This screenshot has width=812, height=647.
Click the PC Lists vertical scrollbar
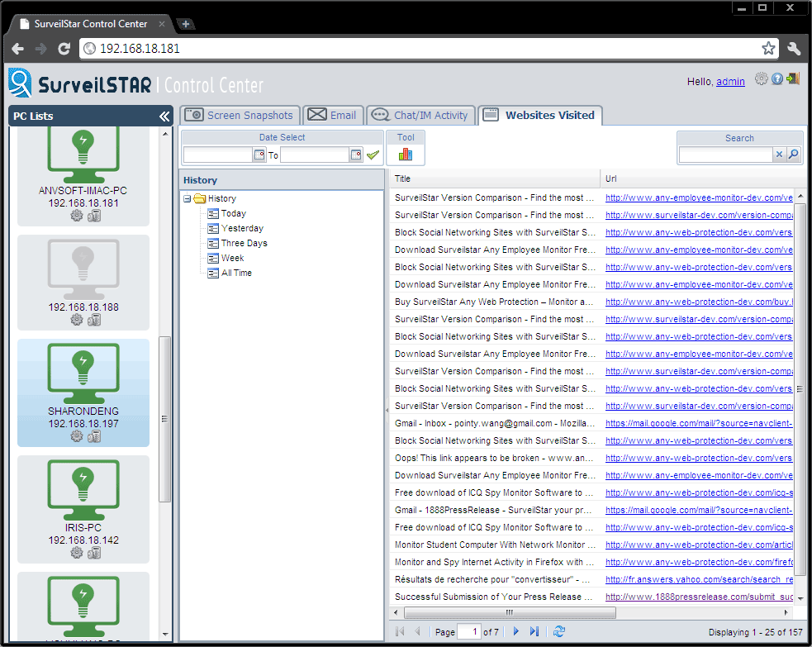coord(164,419)
